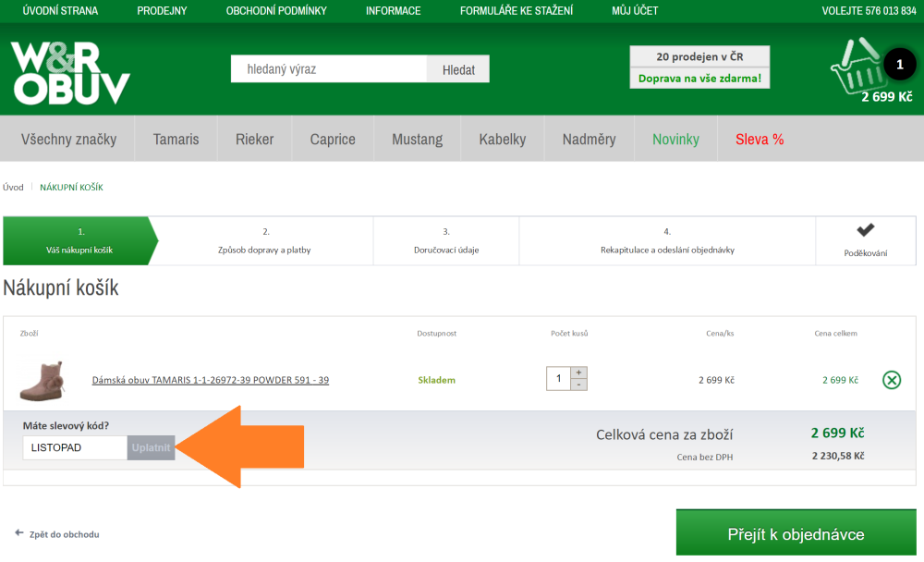924x562 pixels.
Task: Select step 2 Způsob dopravy a platby
Action: 265,240
